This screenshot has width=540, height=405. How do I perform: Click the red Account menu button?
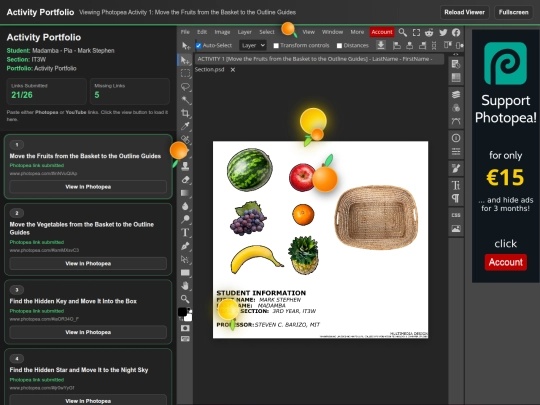point(382,32)
